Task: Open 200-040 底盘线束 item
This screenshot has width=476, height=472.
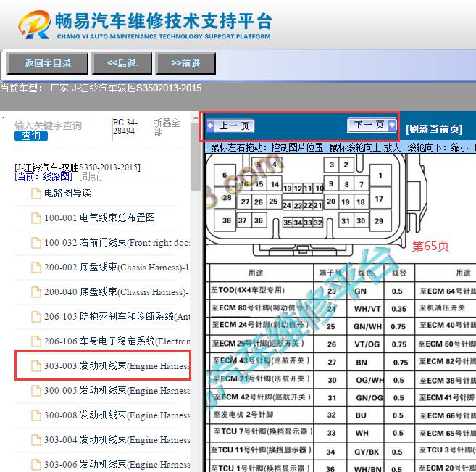Action: coord(117,292)
